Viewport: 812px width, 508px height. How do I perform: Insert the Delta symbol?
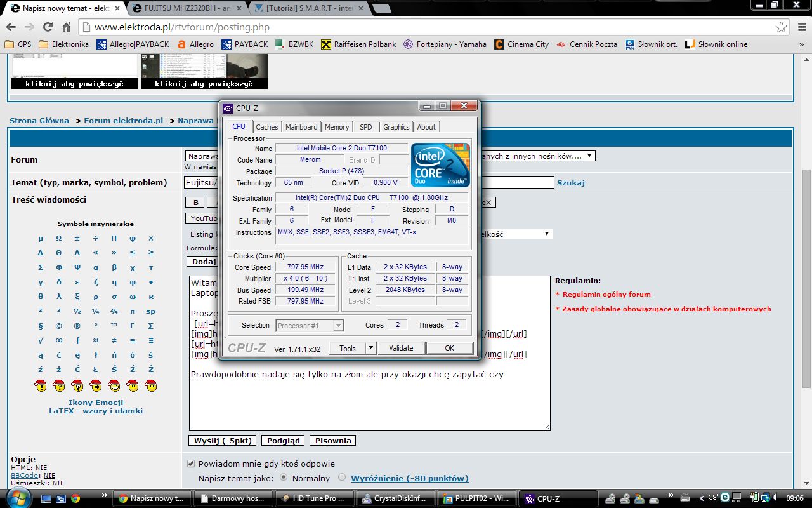point(41,253)
